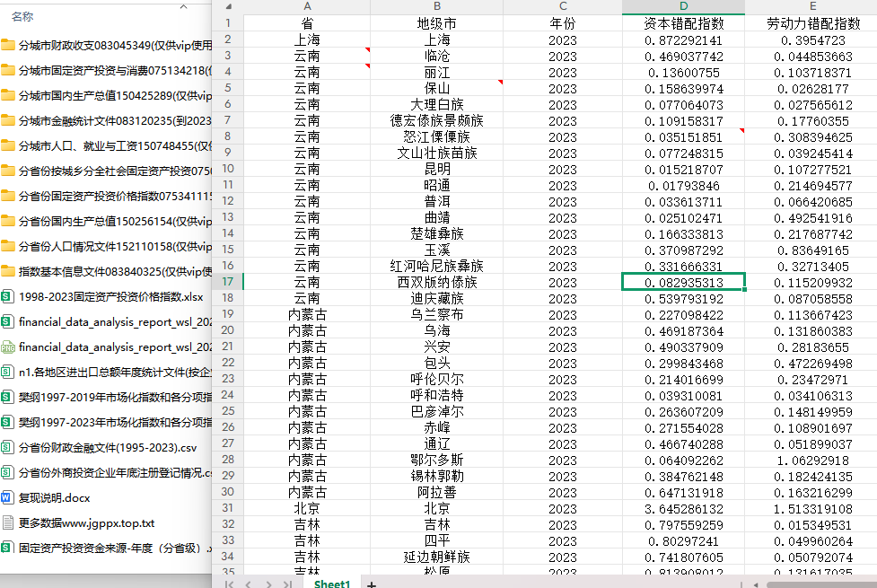This screenshot has width=877, height=588.
Task: Select the cell 四平 in column B
Action: click(x=437, y=541)
